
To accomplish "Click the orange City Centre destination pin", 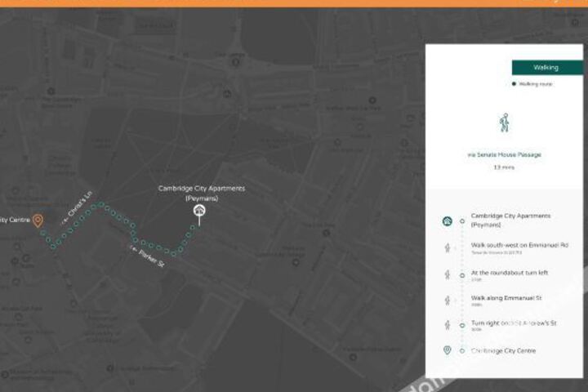I will click(38, 220).
